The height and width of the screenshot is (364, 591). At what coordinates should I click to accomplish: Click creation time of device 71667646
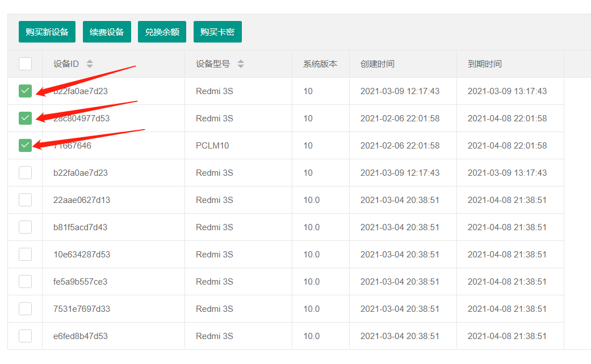pos(400,146)
